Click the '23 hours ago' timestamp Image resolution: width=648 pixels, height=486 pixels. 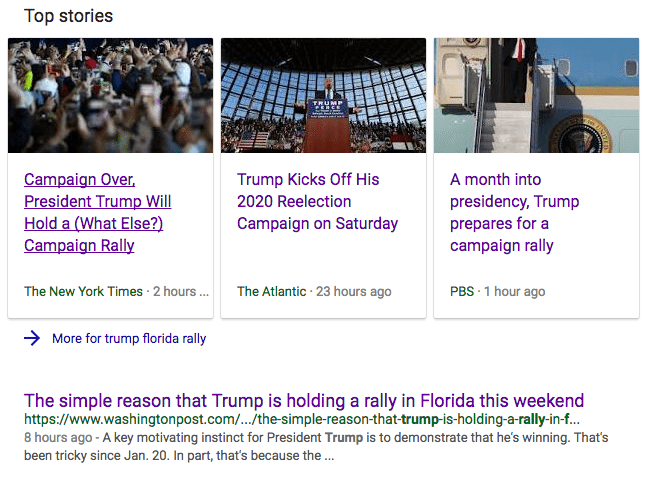tap(354, 292)
